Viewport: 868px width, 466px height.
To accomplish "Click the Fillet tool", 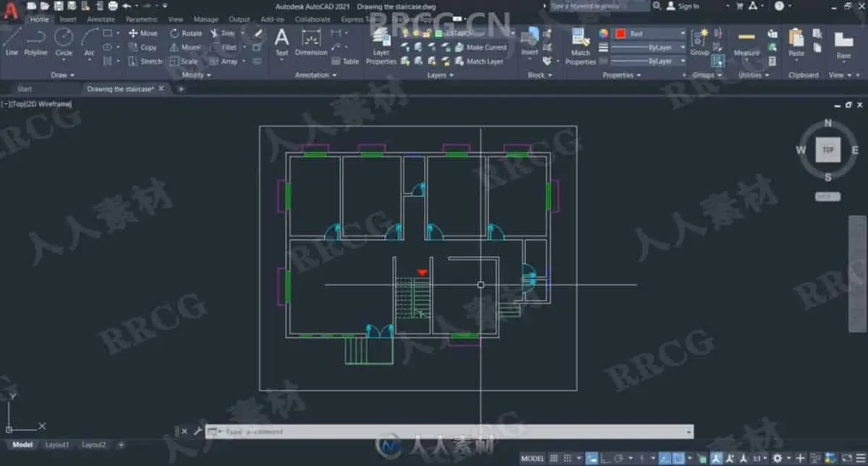I will click(224, 47).
